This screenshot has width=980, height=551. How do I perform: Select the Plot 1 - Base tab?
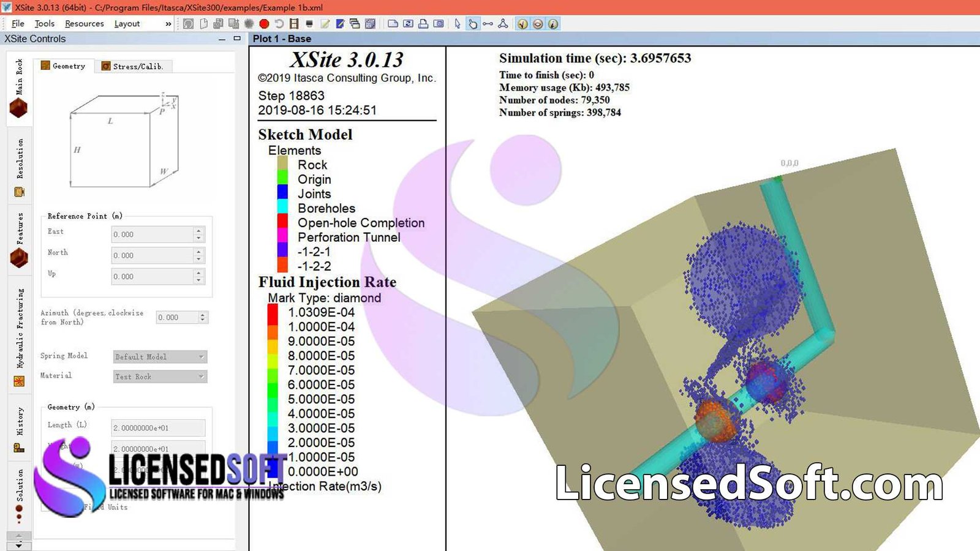pyautogui.click(x=282, y=39)
